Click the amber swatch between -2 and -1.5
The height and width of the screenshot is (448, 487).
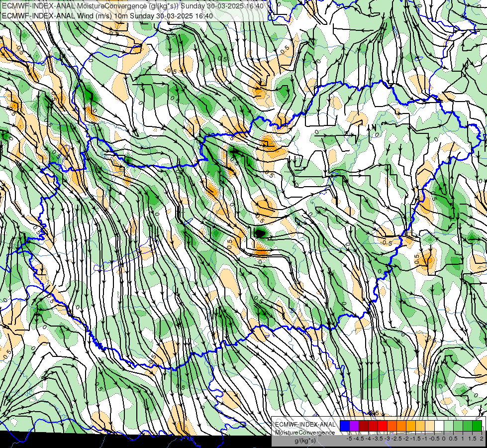410,426
